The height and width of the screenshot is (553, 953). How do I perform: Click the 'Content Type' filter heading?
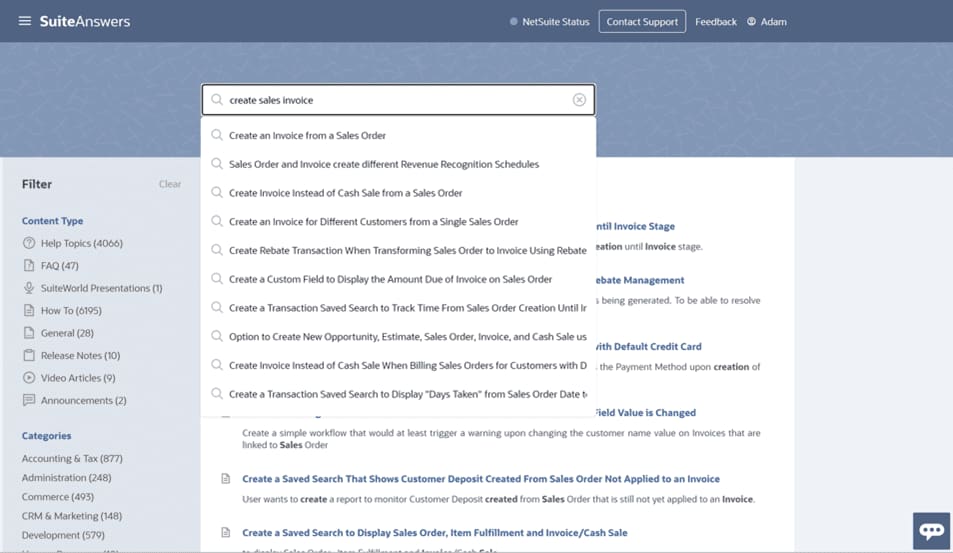(52, 221)
